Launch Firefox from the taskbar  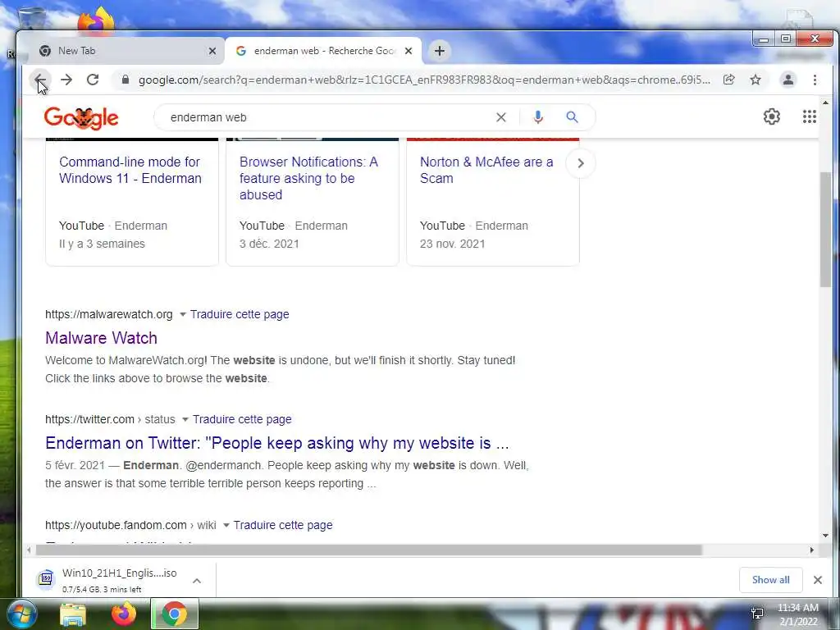124,614
